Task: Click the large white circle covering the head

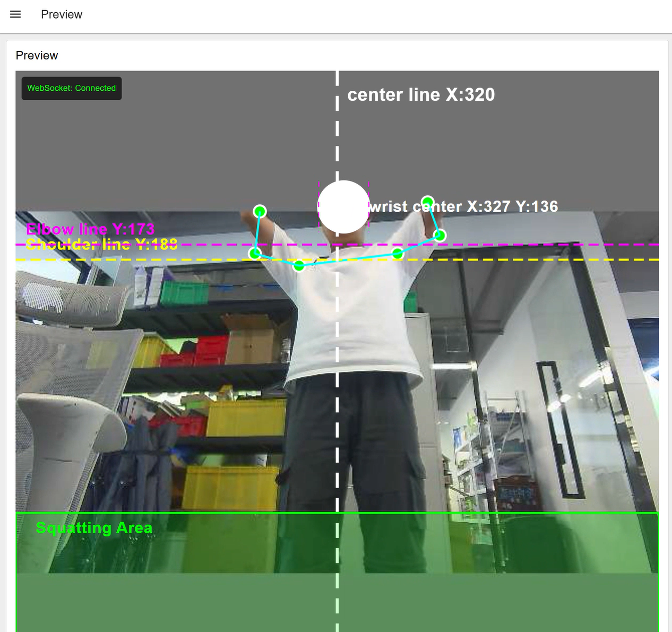Action: pyautogui.click(x=343, y=207)
